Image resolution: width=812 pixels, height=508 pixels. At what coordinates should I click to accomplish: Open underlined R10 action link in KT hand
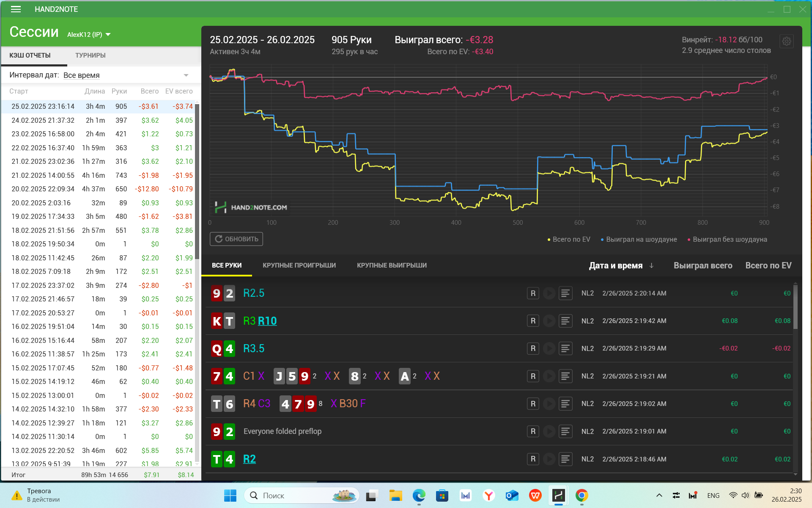pos(267,321)
